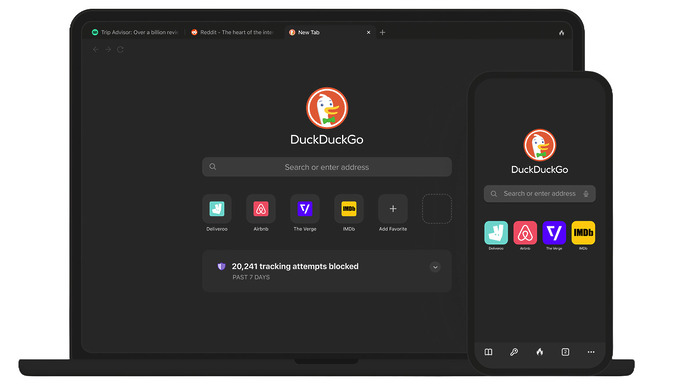
Task: Switch to Trip Advisor tab
Action: click(135, 32)
